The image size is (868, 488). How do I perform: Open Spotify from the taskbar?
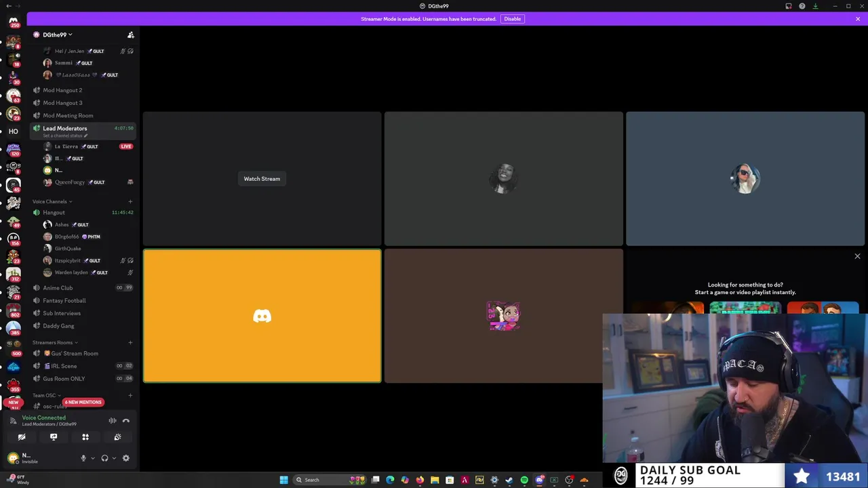coord(524,480)
